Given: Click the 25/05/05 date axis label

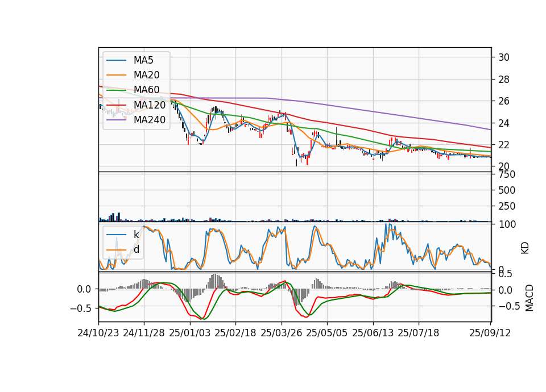Looking at the screenshot, I should (x=326, y=333).
